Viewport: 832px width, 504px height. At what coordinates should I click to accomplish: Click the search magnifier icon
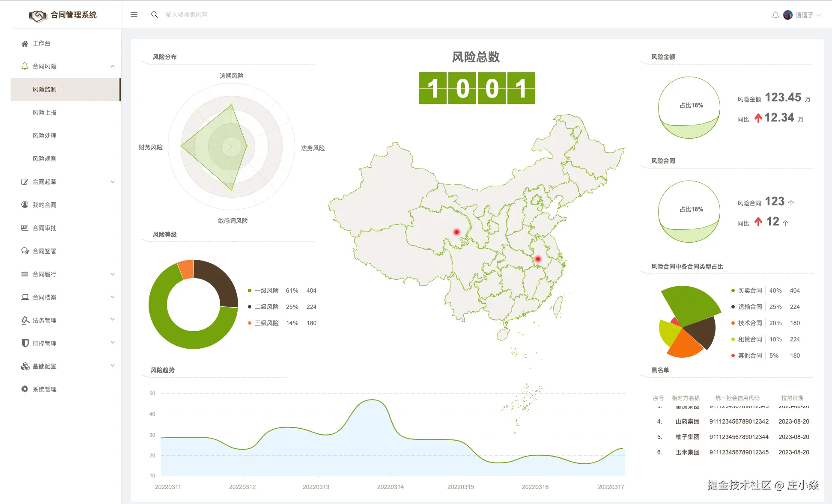coord(155,15)
